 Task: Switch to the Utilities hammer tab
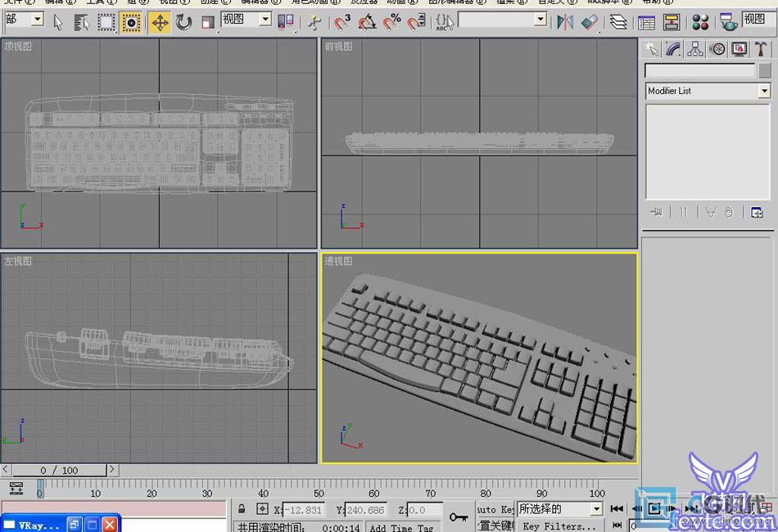[761, 48]
